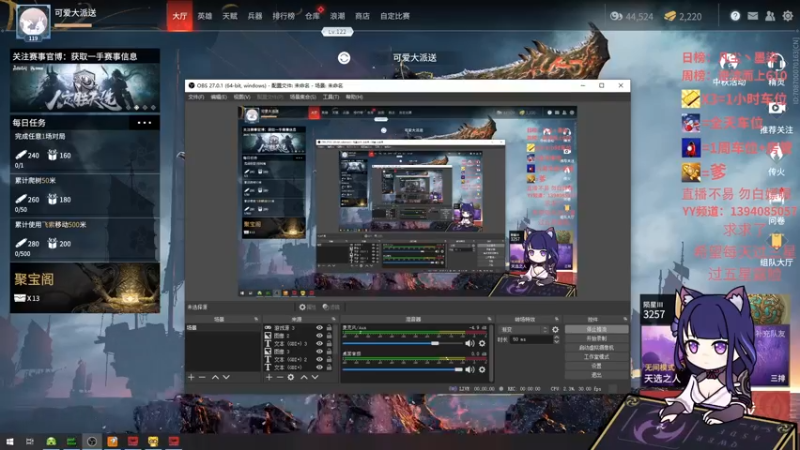Remove selected scene with the minus icon
Image resolution: width=800 pixels, height=450 pixels.
point(202,377)
